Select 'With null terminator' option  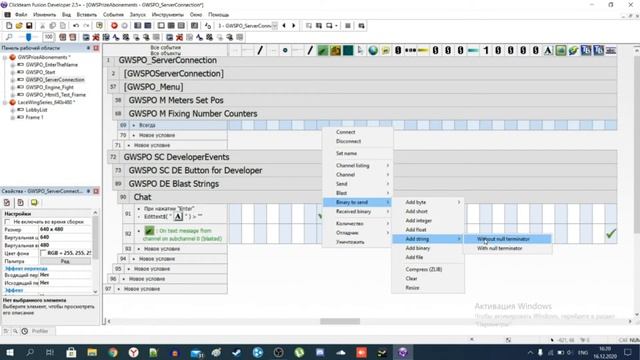pyautogui.click(x=508, y=248)
